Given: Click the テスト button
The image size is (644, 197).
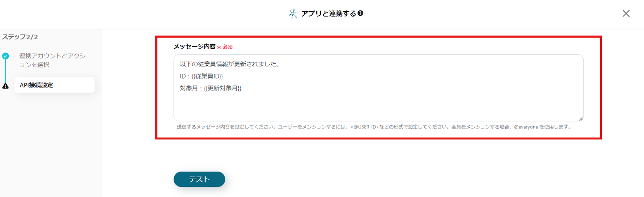Looking at the screenshot, I should (x=199, y=179).
